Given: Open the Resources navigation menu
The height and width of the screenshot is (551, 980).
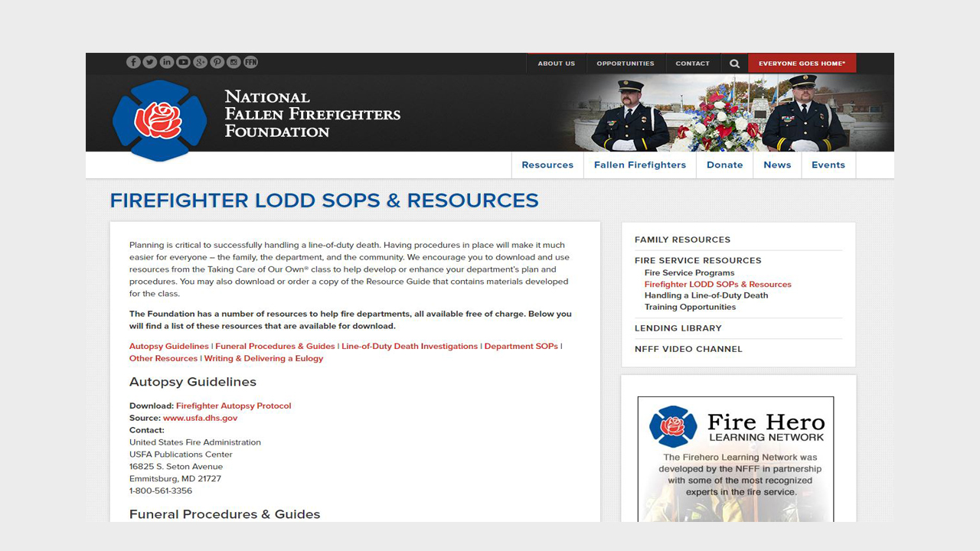Looking at the screenshot, I should point(547,165).
